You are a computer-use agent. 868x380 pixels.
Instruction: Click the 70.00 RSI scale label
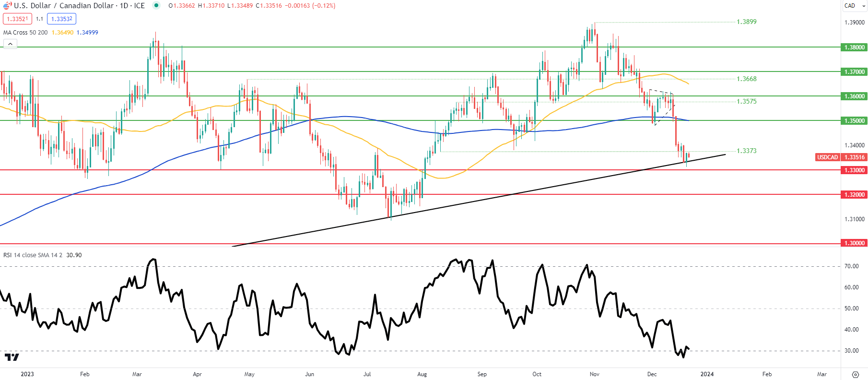[852, 266]
